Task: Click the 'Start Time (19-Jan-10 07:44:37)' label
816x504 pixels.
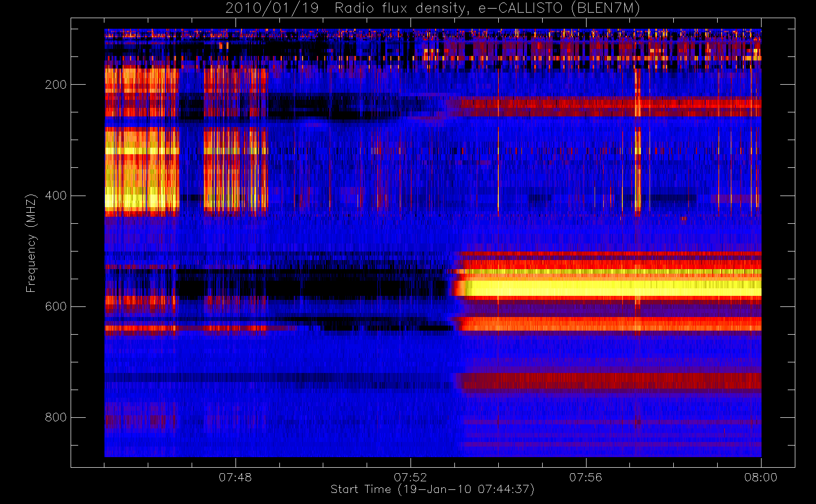Action: pyautogui.click(x=432, y=489)
